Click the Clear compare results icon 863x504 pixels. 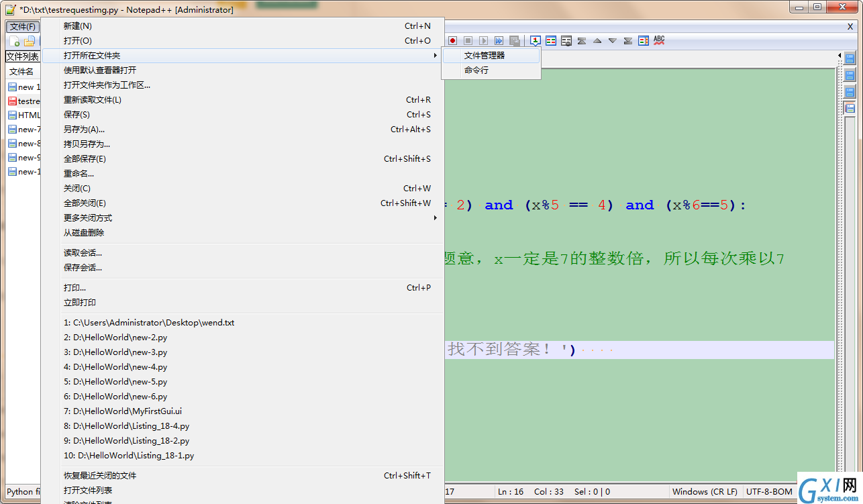566,41
